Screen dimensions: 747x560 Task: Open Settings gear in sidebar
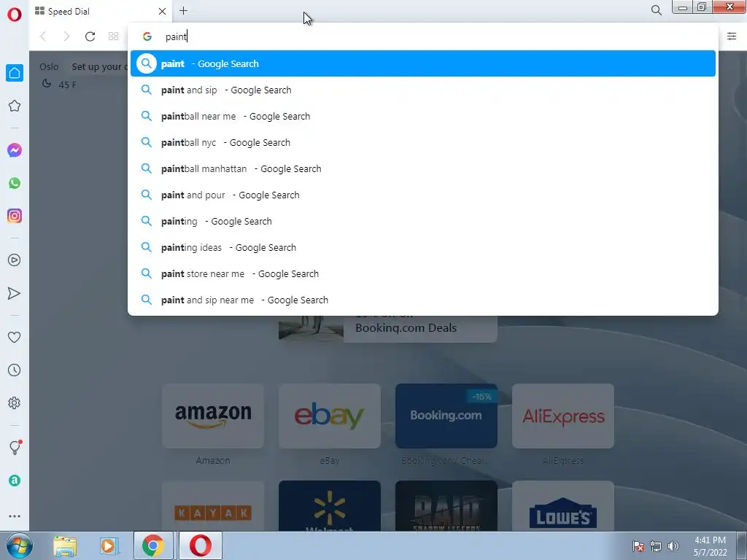pyautogui.click(x=15, y=402)
